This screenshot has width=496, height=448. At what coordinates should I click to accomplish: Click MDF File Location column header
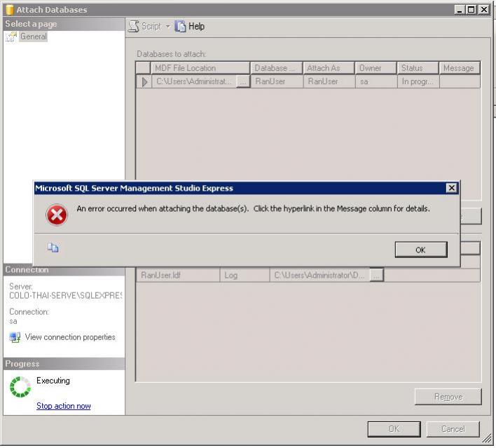(x=200, y=68)
